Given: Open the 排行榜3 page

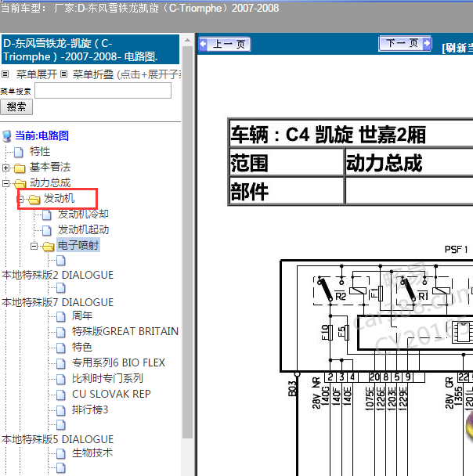Looking at the screenshot, I should 90,409.
